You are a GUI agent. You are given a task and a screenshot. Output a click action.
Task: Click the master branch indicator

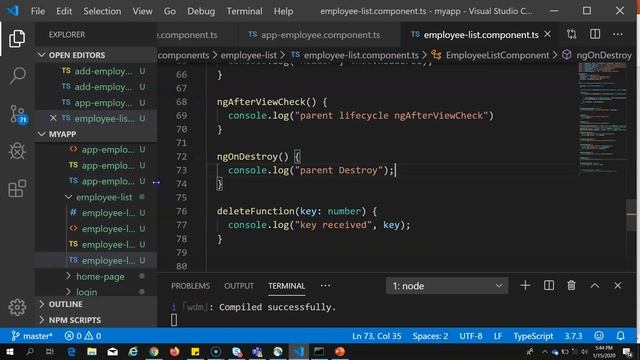tap(32, 336)
